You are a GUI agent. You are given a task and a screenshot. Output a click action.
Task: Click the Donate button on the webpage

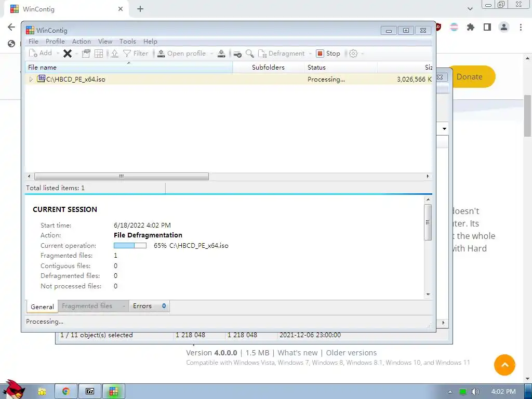472,77
